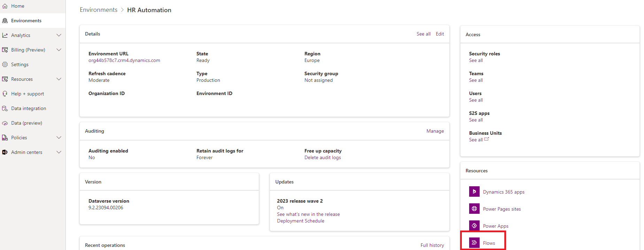This screenshot has height=250, width=644.
Task: Expand the Admin centers chevron
Action: 59,152
